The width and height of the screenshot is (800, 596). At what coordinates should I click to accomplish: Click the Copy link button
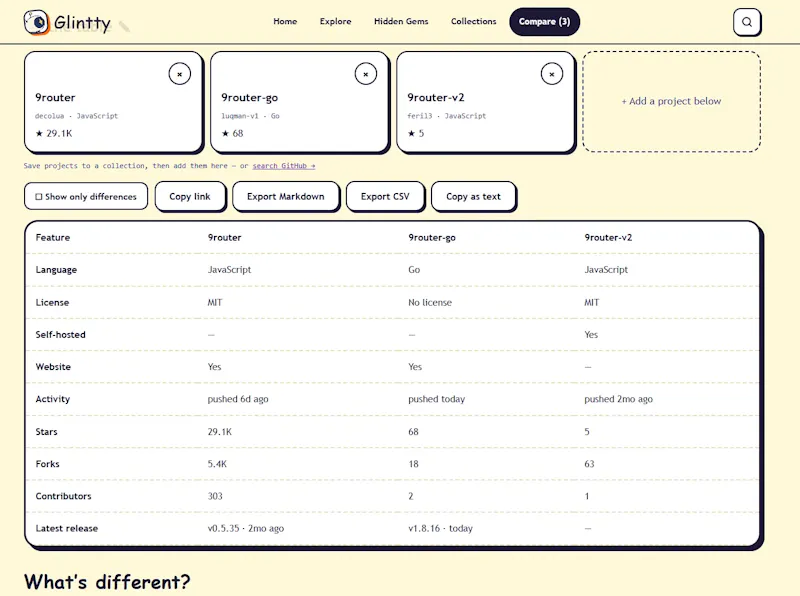tap(190, 196)
